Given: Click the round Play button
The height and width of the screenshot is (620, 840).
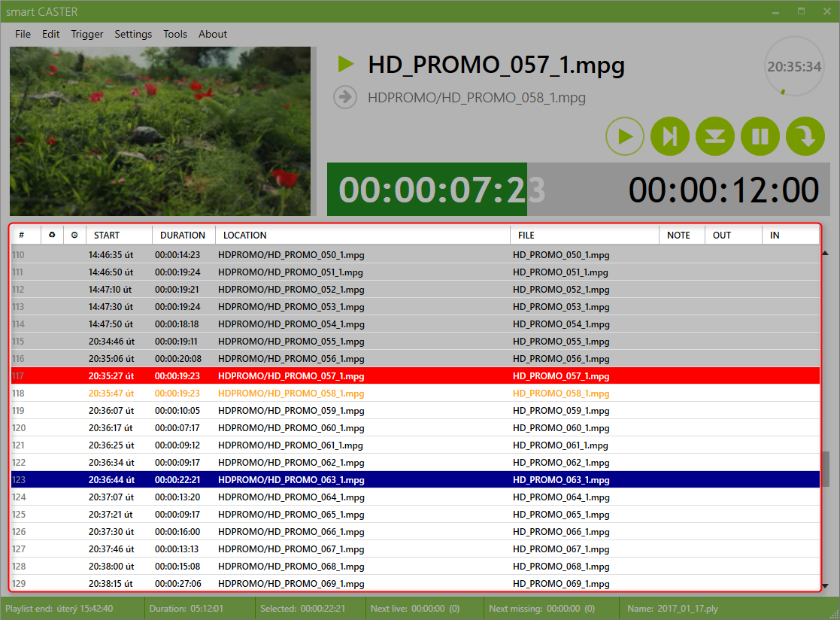Looking at the screenshot, I should tap(625, 136).
